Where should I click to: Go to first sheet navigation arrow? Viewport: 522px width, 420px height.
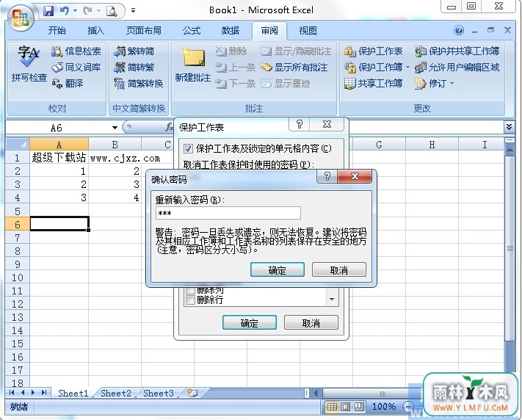12,393
